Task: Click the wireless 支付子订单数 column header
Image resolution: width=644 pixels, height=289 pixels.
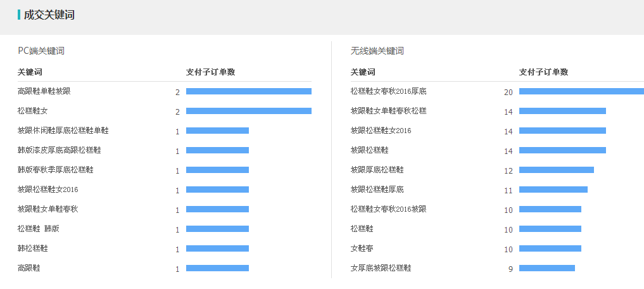Action: 543,72
